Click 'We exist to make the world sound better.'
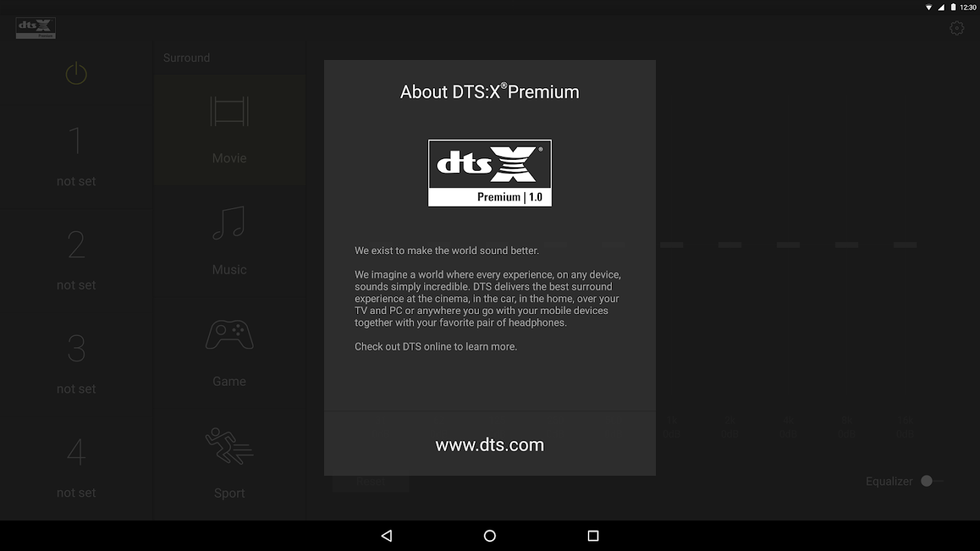The height and width of the screenshot is (551, 980). [447, 251]
